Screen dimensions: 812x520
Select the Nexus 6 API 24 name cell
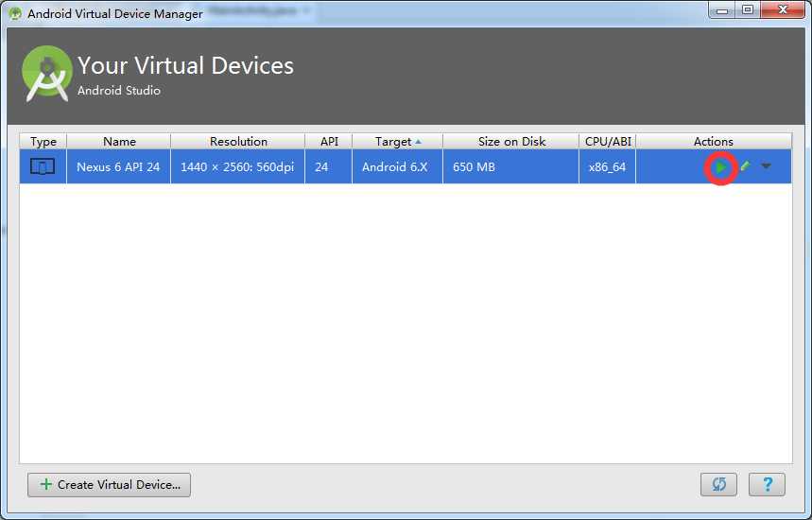tap(118, 166)
